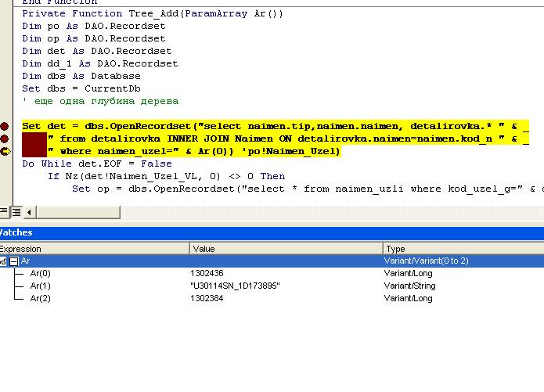Click the 'Dim po As DAO.Recordset' line
The width and height of the screenshot is (544, 392).
click(94, 27)
